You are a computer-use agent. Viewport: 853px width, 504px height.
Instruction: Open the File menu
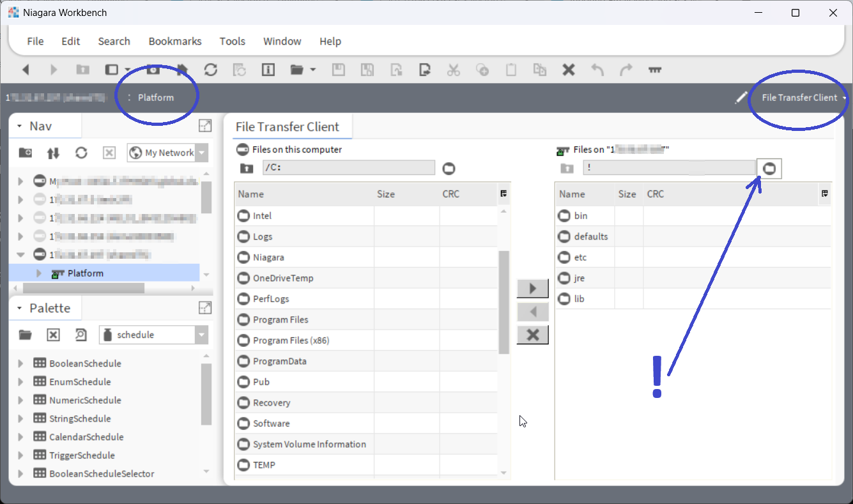pyautogui.click(x=36, y=41)
